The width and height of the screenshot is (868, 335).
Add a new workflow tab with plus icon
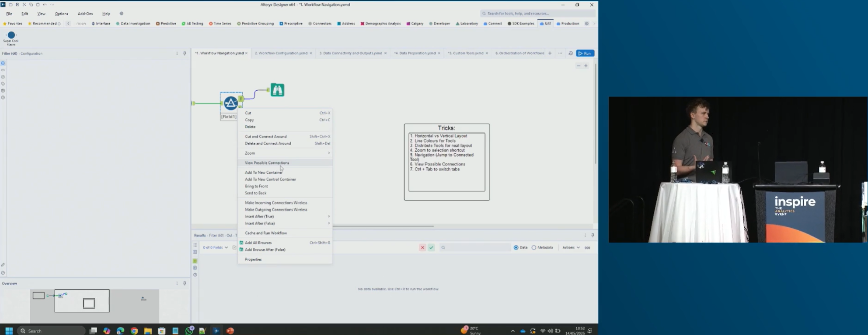pyautogui.click(x=550, y=53)
